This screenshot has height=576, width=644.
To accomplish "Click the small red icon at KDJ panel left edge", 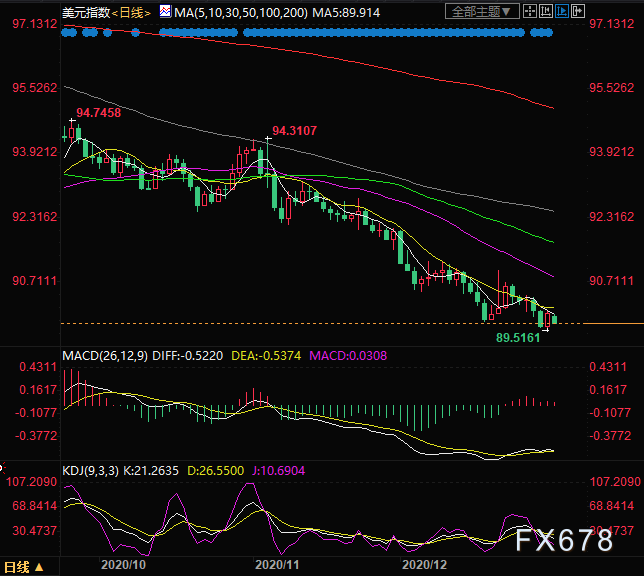I will pyautogui.click(x=2, y=468).
